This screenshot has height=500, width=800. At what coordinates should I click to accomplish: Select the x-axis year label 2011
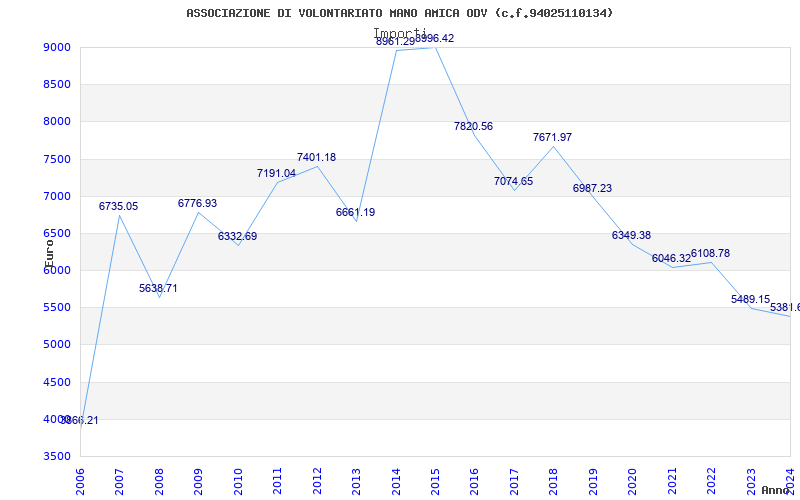tap(277, 480)
